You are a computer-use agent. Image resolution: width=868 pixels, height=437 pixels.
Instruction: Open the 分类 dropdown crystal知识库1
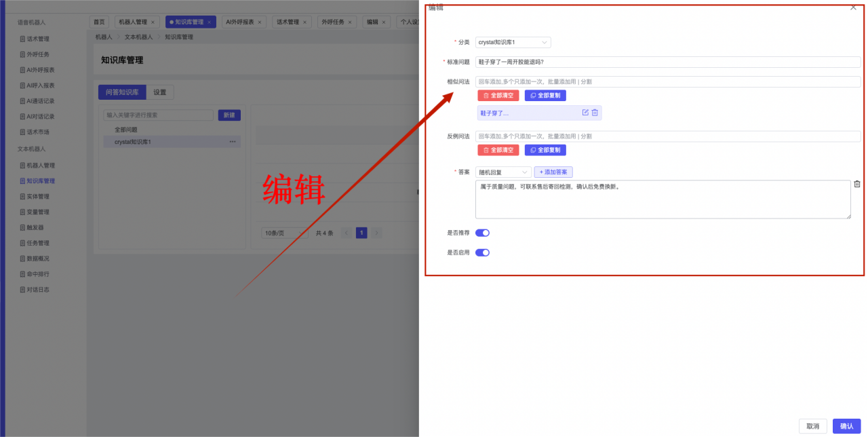513,42
